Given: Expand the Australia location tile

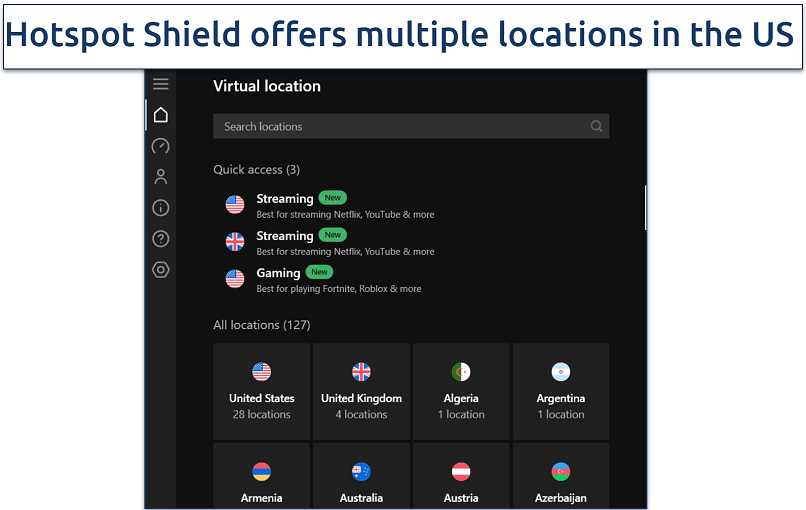Looking at the screenshot, I should [x=361, y=478].
